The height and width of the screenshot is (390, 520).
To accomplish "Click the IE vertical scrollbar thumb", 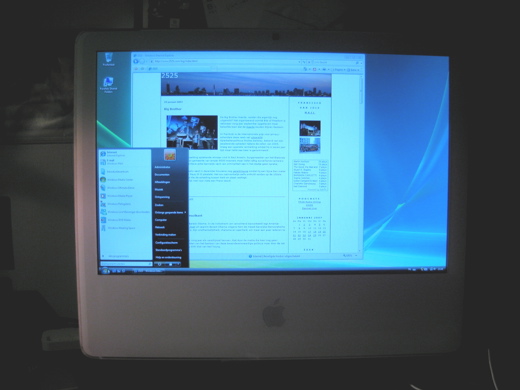I will pyautogui.click(x=361, y=92).
